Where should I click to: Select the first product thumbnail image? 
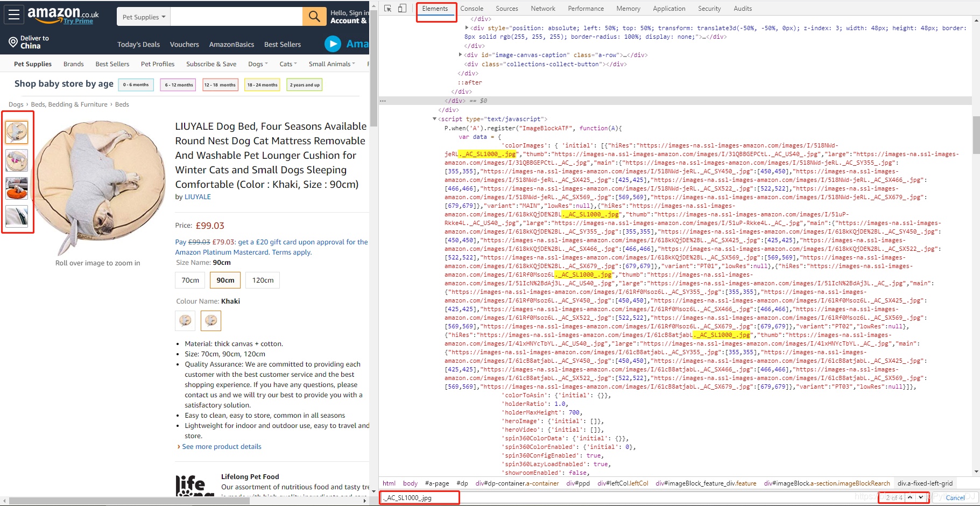click(17, 132)
